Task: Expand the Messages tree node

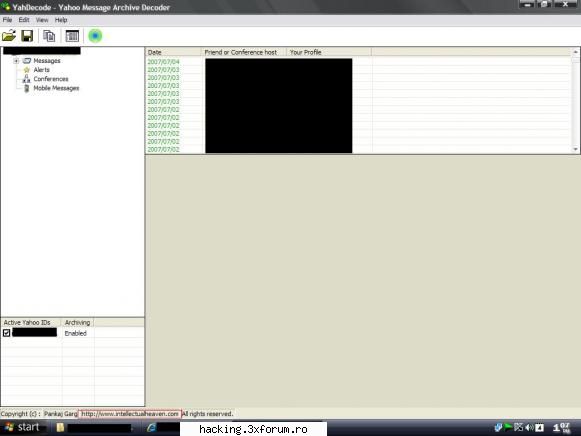Action: pyautogui.click(x=16, y=61)
